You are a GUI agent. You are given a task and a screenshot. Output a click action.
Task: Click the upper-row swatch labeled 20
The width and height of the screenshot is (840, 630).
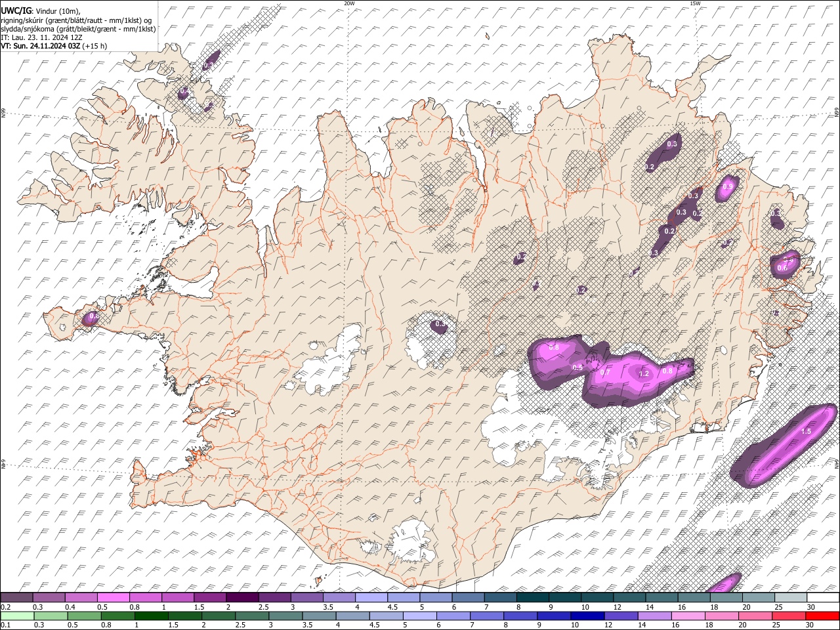point(758,598)
